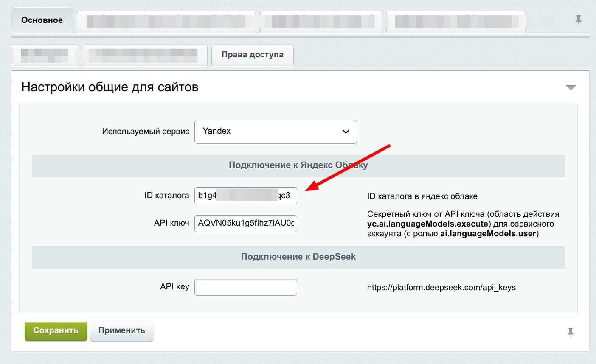
Task: Click the empty DeepSeek 'API key' field
Action: (245, 287)
